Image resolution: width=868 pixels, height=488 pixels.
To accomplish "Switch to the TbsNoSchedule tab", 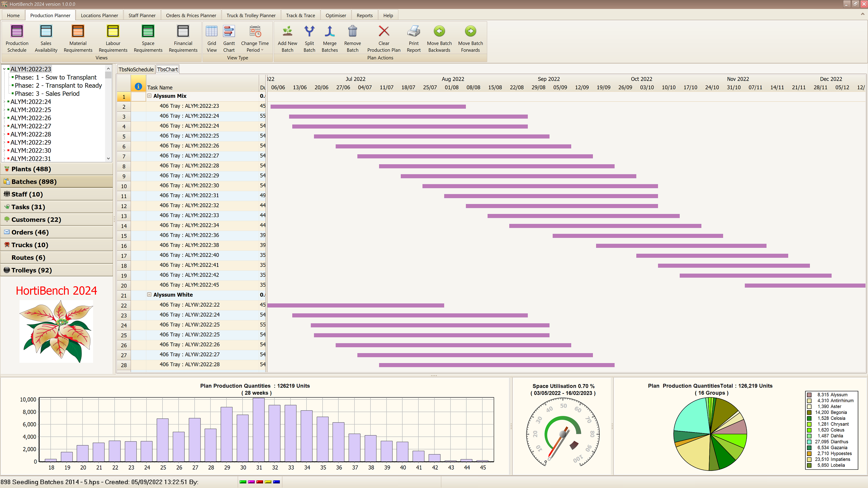I will (x=136, y=69).
